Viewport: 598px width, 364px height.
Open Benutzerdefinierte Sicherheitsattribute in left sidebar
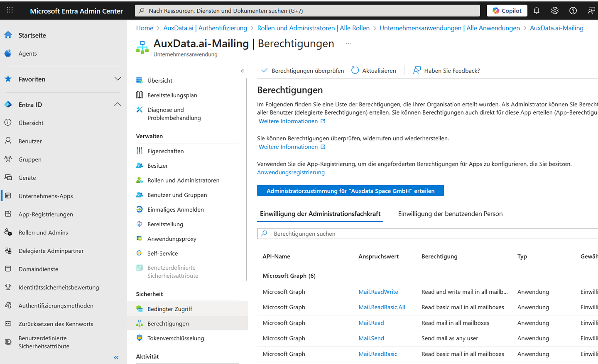44,342
